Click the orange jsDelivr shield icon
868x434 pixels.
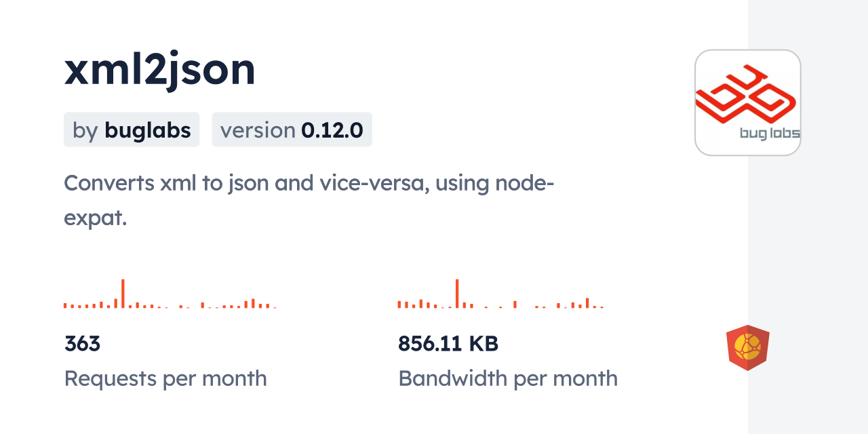pyautogui.click(x=747, y=347)
